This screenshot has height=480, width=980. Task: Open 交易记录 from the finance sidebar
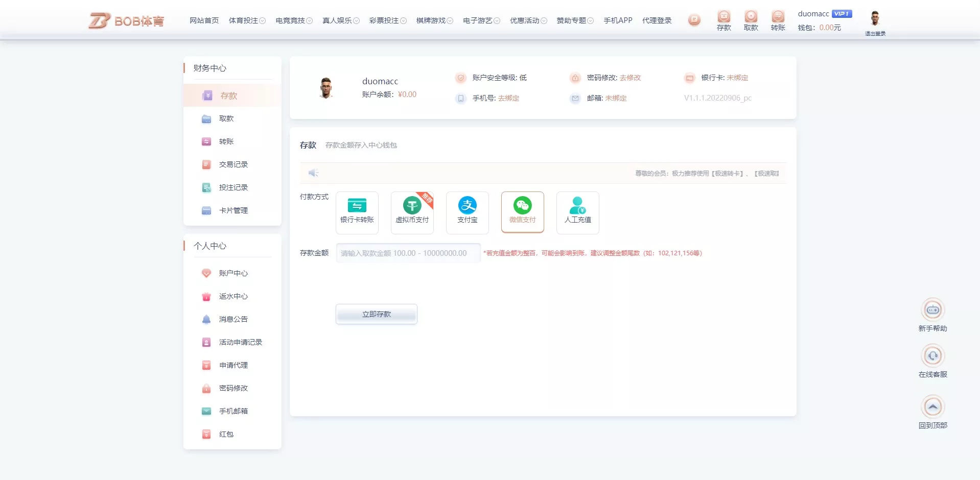pyautogui.click(x=232, y=164)
